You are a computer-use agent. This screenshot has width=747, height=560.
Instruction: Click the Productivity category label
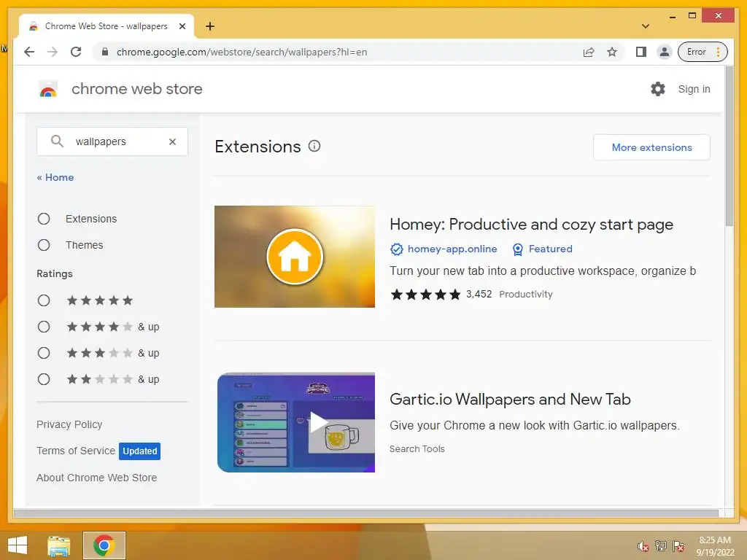point(526,295)
